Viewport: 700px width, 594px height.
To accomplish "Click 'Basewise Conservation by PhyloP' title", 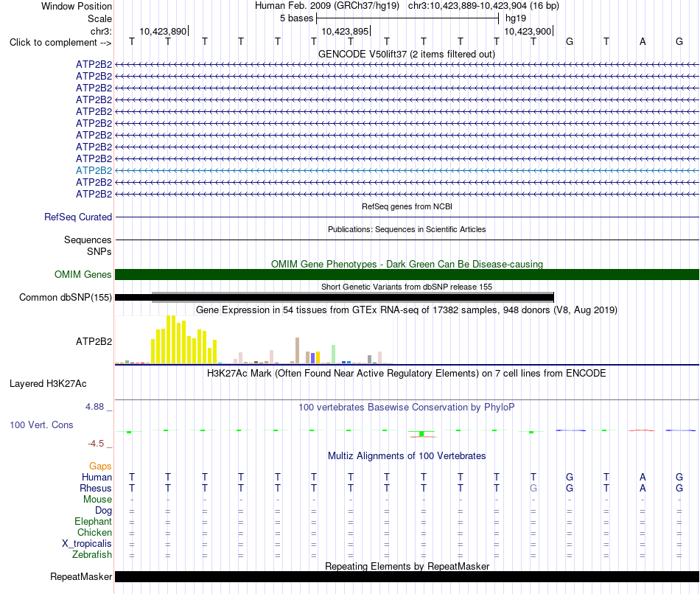I will click(407, 408).
